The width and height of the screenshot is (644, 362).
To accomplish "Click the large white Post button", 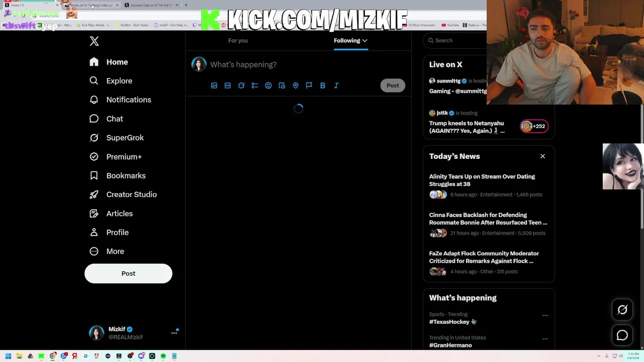I will 128,274.
